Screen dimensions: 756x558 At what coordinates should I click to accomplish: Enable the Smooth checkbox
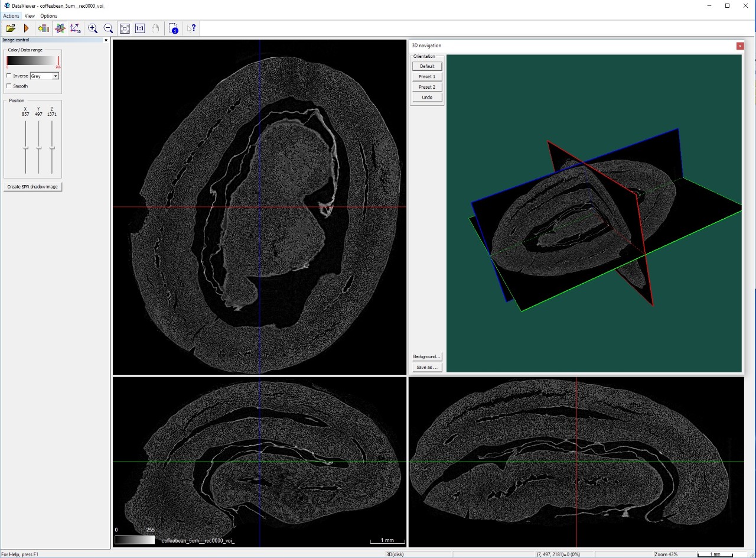9,86
